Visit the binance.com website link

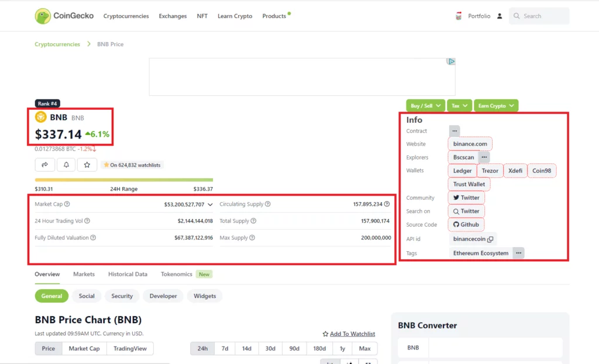click(470, 144)
